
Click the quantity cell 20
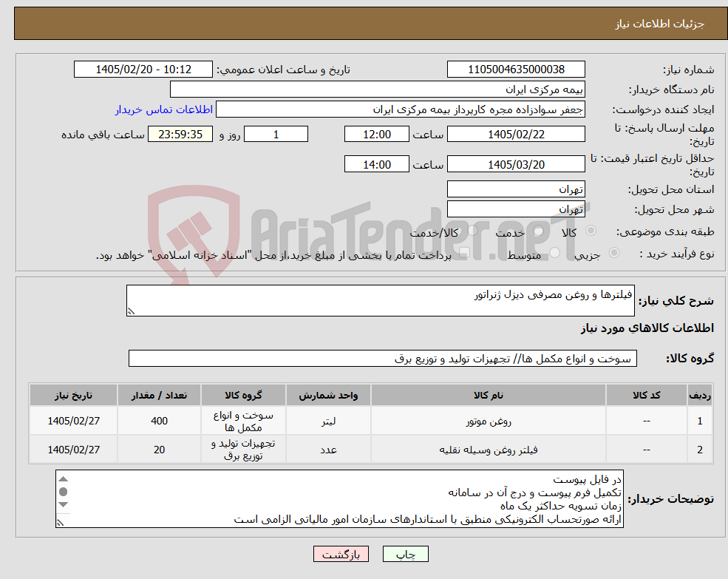159,450
